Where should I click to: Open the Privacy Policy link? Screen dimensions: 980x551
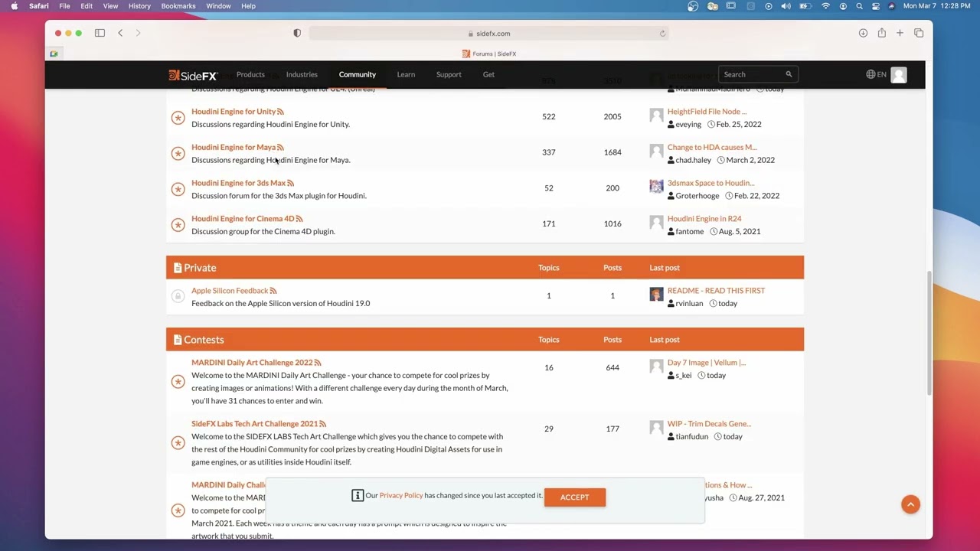401,495
